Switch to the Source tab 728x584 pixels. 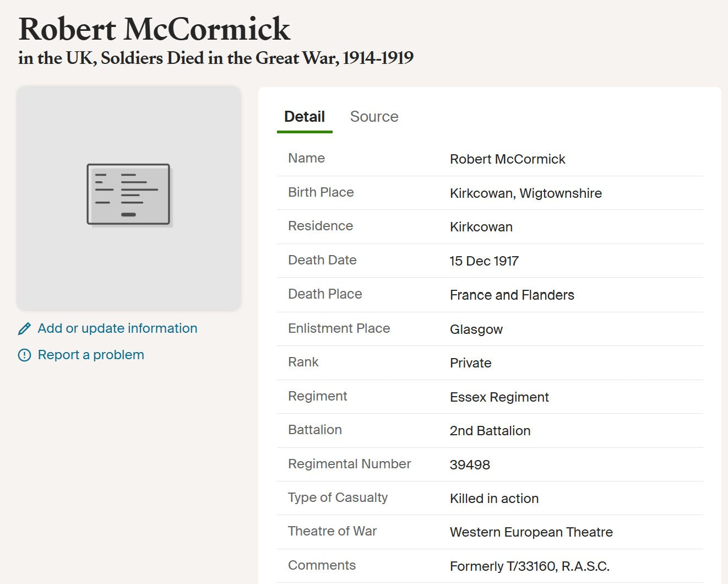(x=374, y=117)
